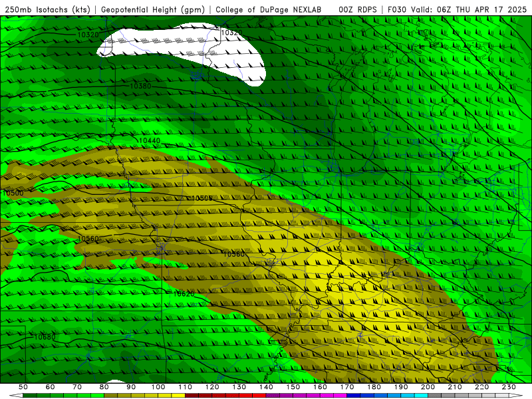Click the 10620 height contour label
The width and height of the screenshot is (532, 399).
(x=184, y=294)
